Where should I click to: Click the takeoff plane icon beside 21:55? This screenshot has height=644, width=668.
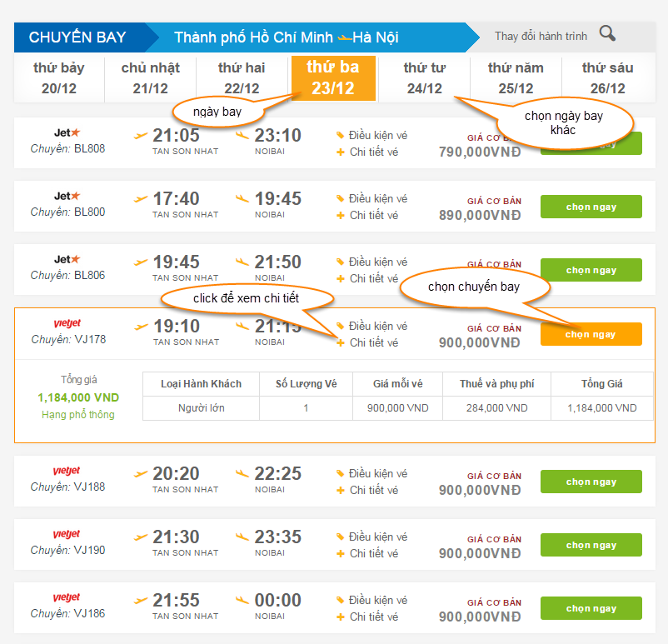(141, 601)
